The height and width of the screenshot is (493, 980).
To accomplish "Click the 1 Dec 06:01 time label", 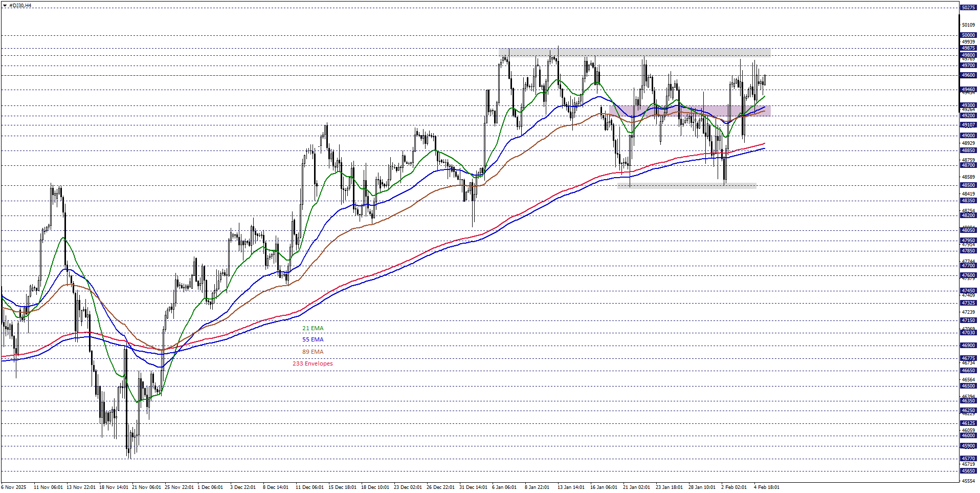I will coord(210,487).
